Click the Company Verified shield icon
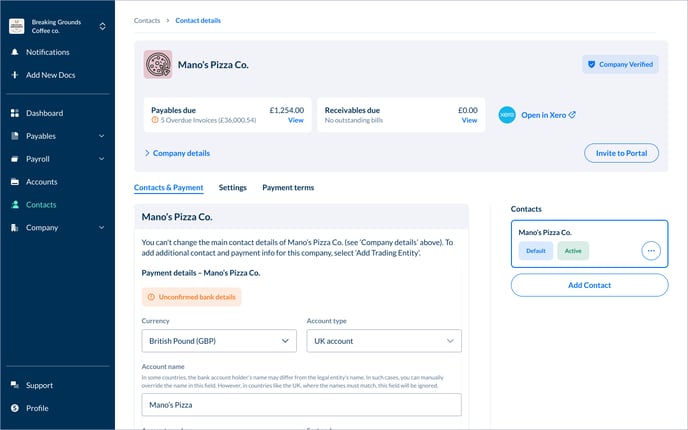 (x=591, y=64)
